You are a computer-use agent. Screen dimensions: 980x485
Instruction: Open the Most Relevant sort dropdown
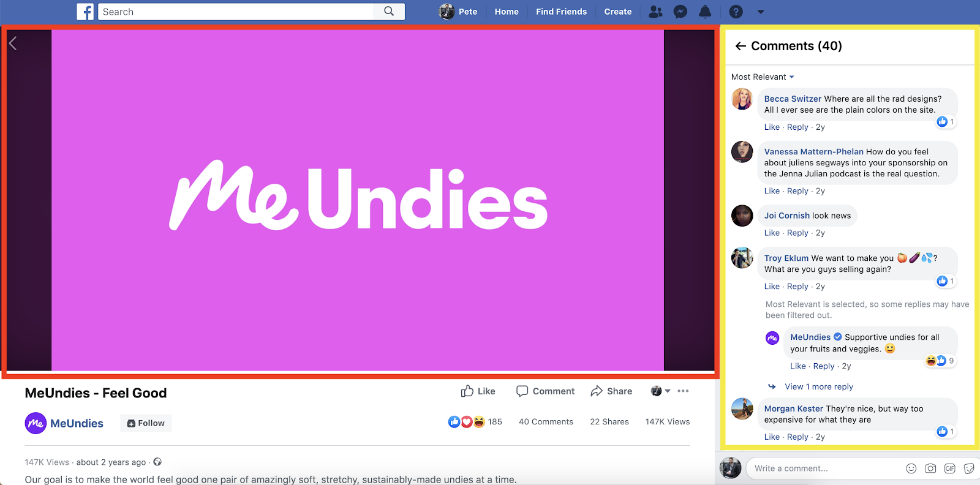pos(763,77)
